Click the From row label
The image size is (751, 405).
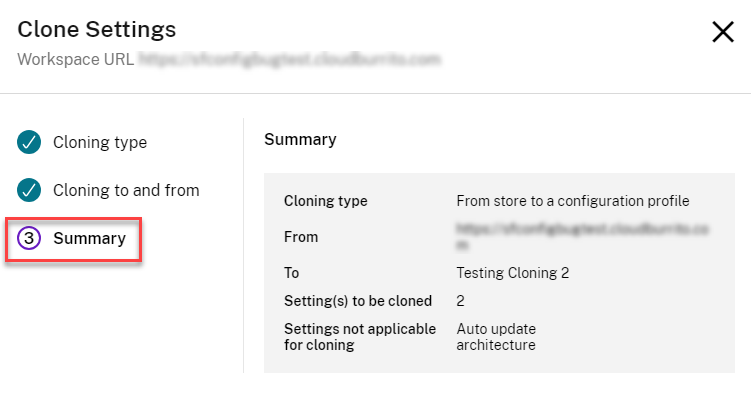[x=301, y=237]
